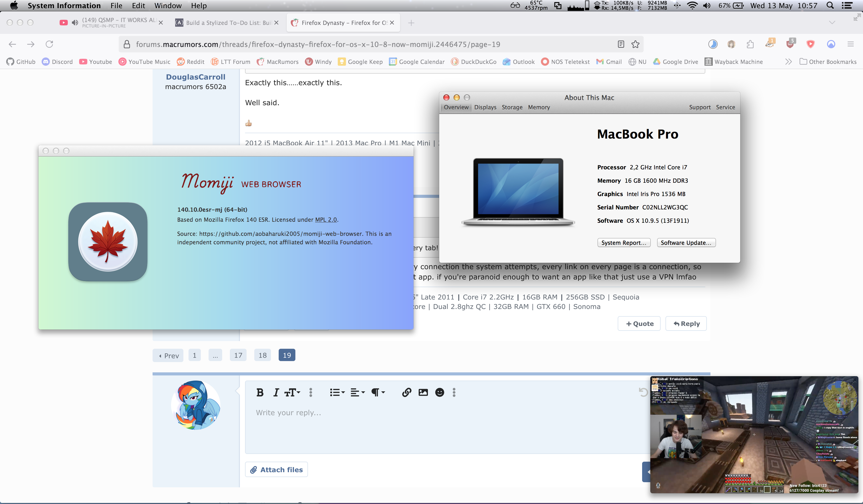The image size is (863, 504).
Task: Open Service in About This Mac
Action: coord(725,107)
